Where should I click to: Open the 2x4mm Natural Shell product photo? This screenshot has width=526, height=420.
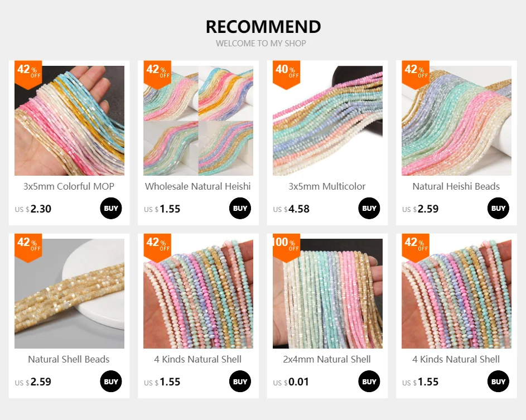327,293
